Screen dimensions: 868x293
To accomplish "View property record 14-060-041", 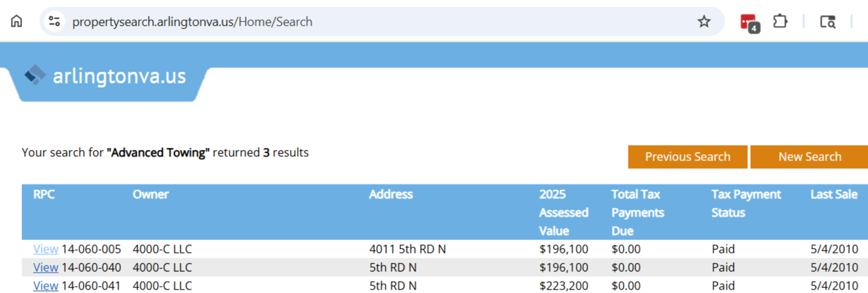I will point(46,285).
